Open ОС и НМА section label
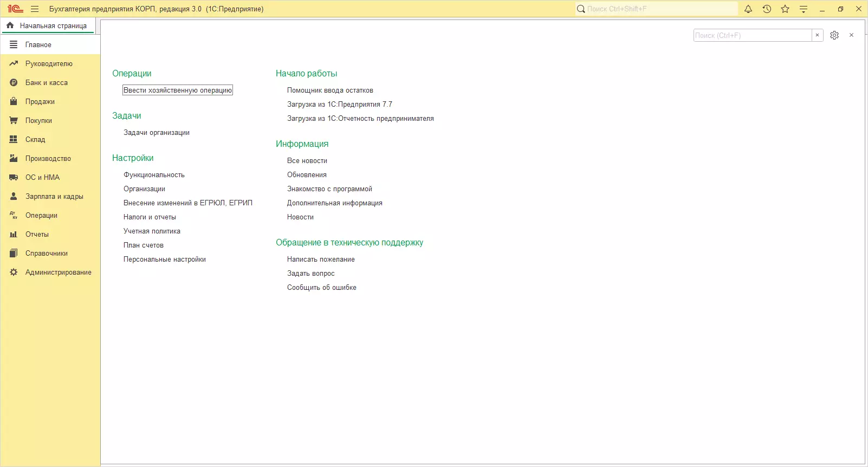The width and height of the screenshot is (868, 467). [x=42, y=177]
